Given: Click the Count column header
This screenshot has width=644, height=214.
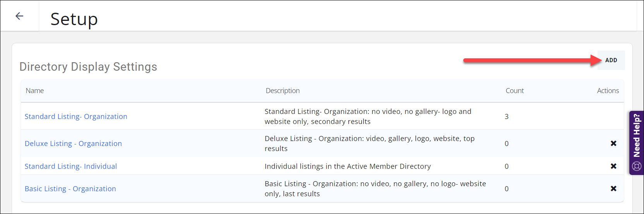Looking at the screenshot, I should point(514,91).
